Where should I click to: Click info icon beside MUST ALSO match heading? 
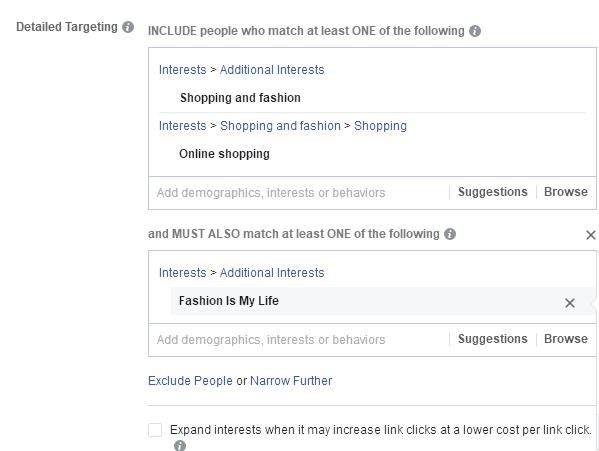[x=450, y=234]
